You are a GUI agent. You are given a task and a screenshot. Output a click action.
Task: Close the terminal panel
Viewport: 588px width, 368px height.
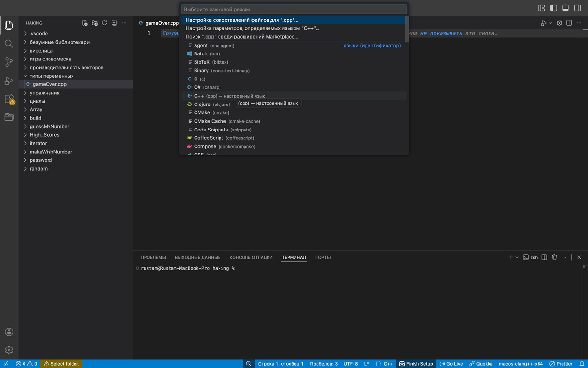tap(579, 257)
